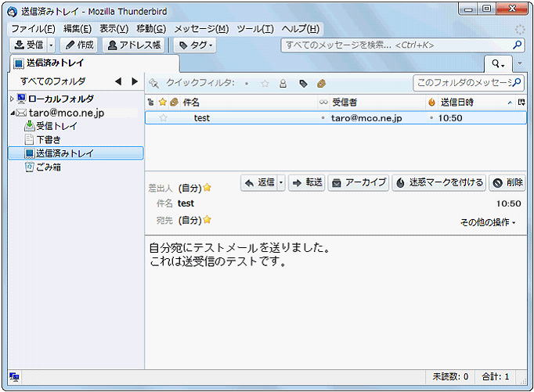Click the search tab magnifier dropdown
Screen dimensions: 534x392
[498, 63]
